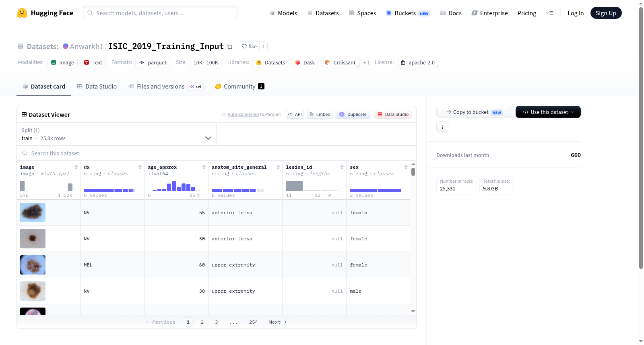Open Spaces in the top navigation

pyautogui.click(x=363, y=13)
